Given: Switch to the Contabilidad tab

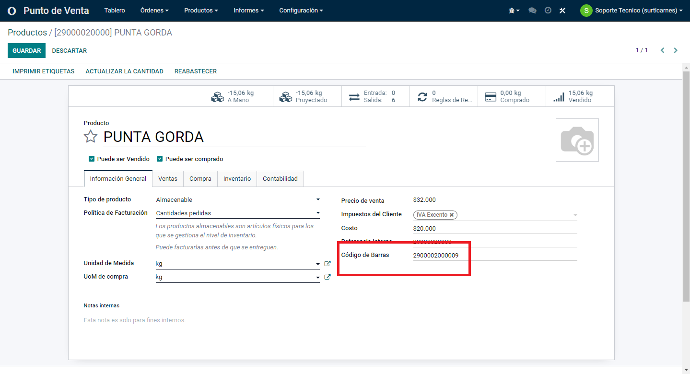Looking at the screenshot, I should [x=280, y=179].
